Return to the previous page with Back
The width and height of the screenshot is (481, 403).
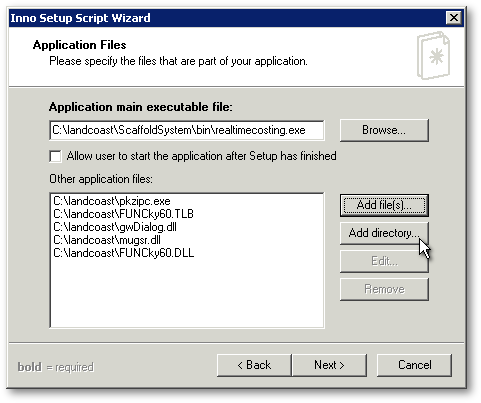tap(254, 365)
